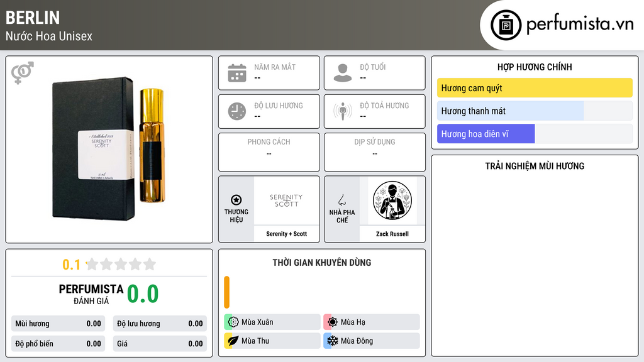The width and height of the screenshot is (644, 362).
Task: Select the Mùa Đông season label
Action: pos(357,341)
